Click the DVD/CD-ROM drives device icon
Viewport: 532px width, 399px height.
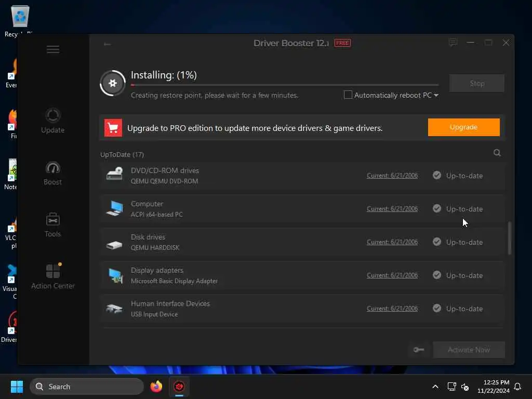pos(114,174)
